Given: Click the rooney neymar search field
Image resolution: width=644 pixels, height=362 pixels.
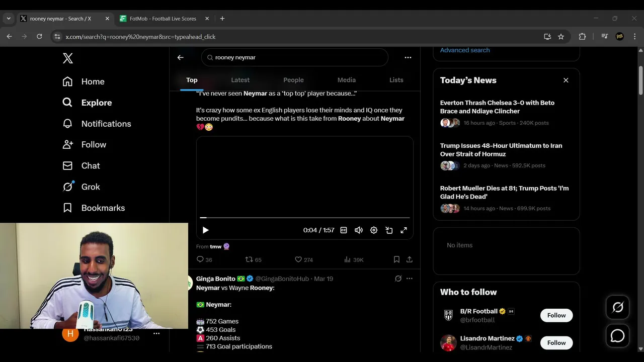Looking at the screenshot, I should pos(295,57).
